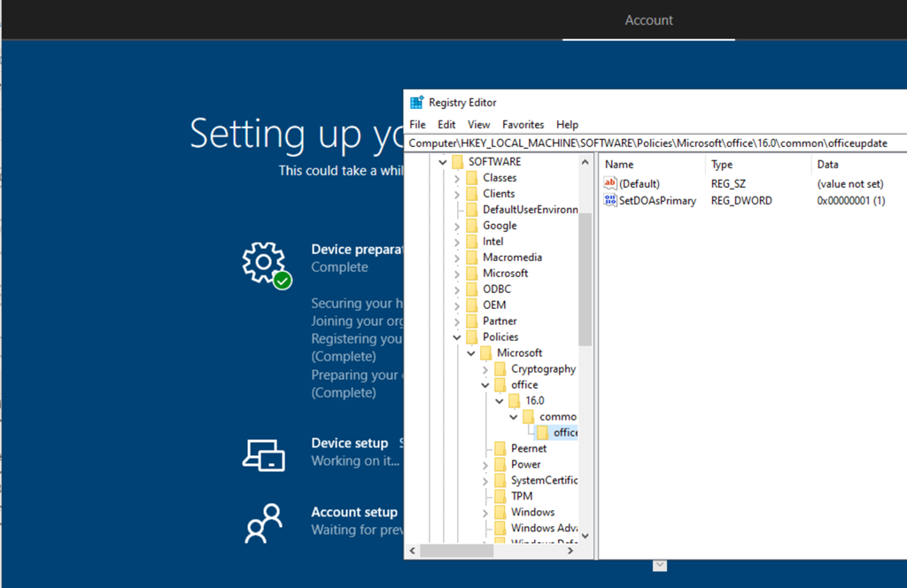Select the SetDOAsPrimary DWORD value icon
The width and height of the screenshot is (907, 588).
point(609,201)
